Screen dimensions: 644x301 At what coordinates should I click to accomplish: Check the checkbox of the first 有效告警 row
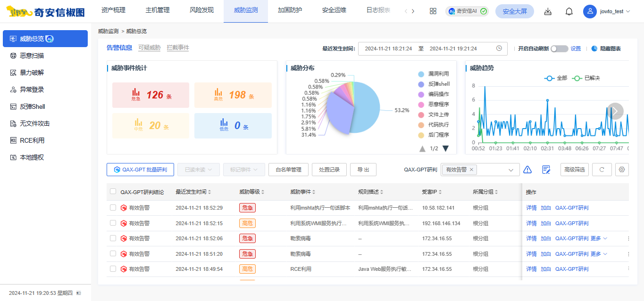tap(113, 207)
